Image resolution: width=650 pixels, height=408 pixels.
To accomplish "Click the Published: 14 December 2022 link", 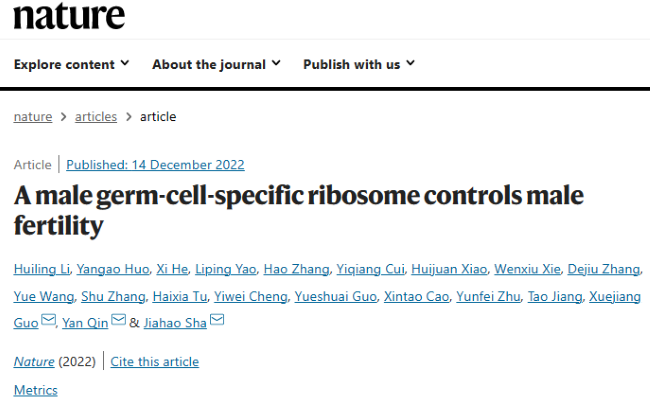I will click(x=155, y=165).
